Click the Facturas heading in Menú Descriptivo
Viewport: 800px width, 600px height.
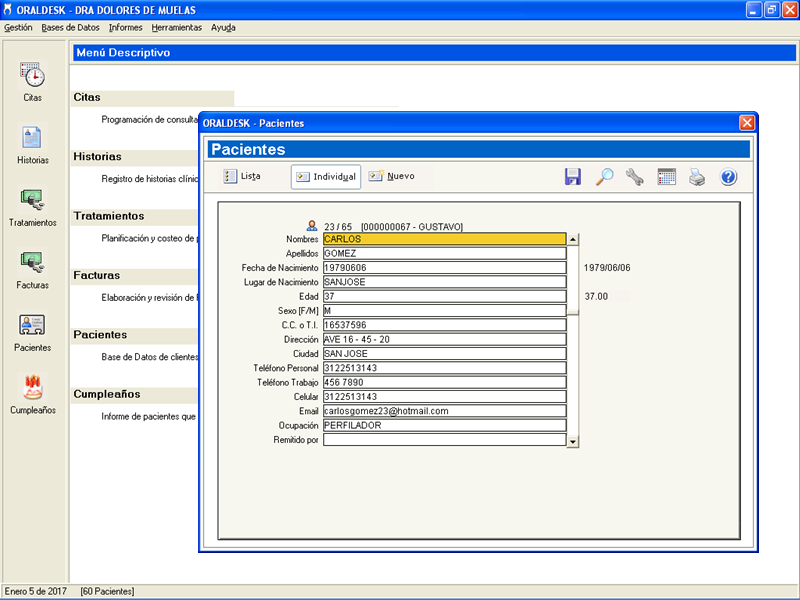[96, 275]
